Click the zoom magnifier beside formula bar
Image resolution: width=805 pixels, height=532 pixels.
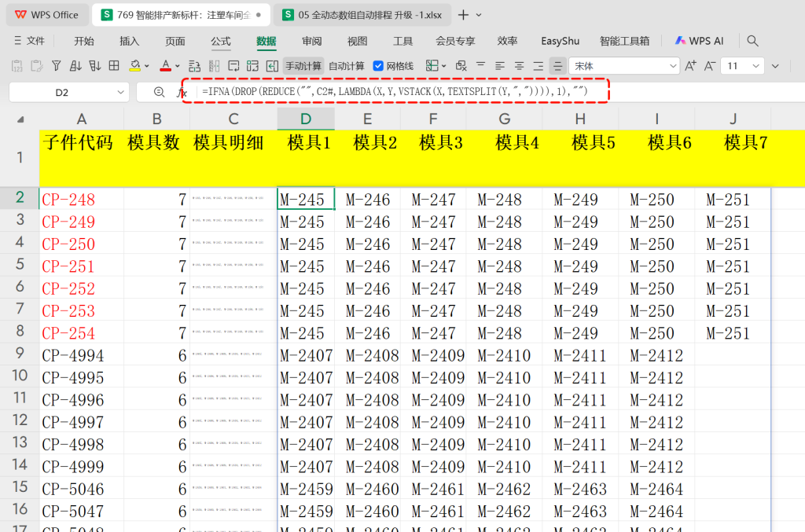click(x=159, y=93)
